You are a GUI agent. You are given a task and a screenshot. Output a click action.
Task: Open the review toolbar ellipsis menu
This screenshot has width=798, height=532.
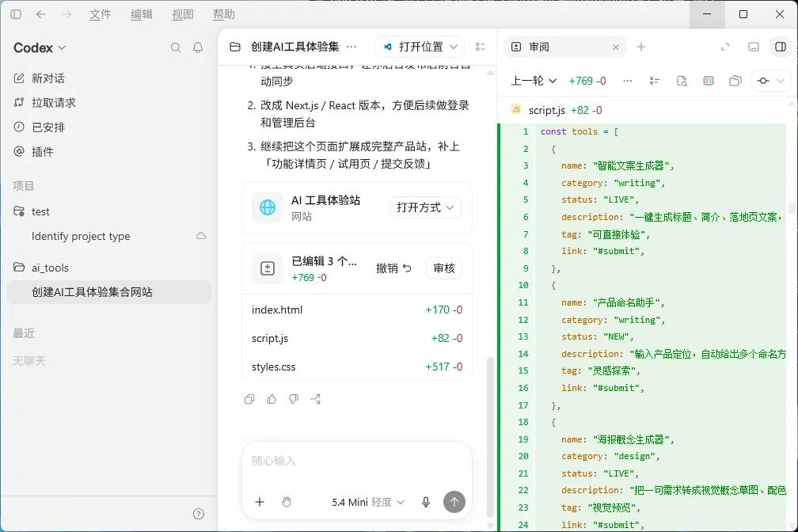[628, 81]
